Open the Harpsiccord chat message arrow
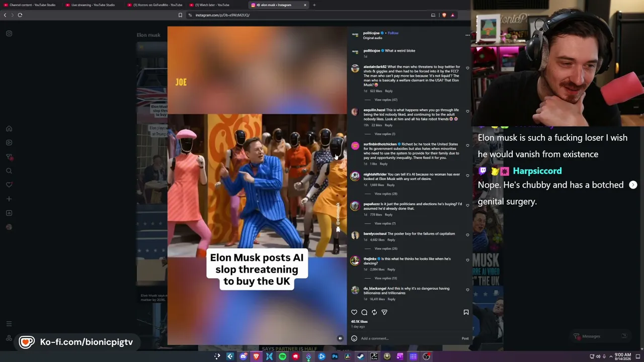644x362 pixels. pyautogui.click(x=633, y=185)
